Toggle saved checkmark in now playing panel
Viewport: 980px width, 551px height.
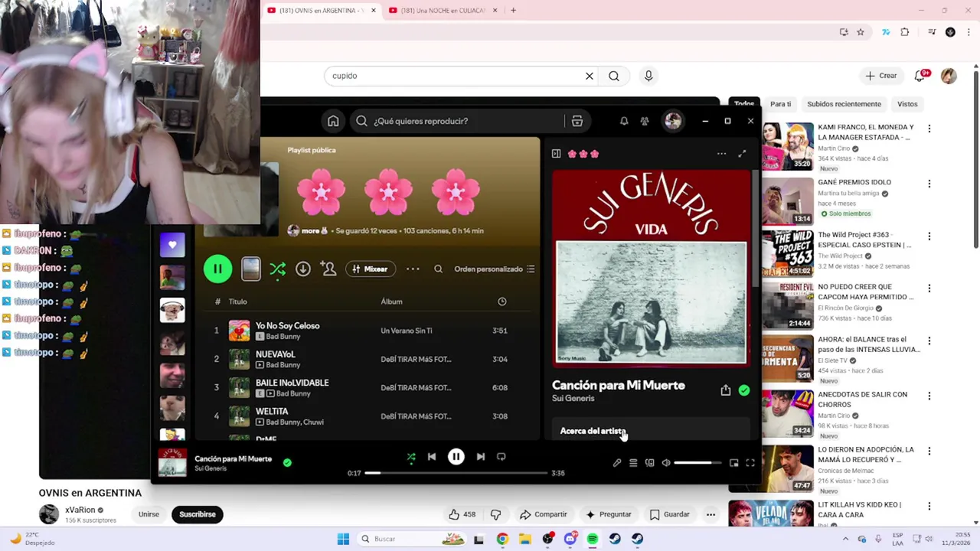744,390
